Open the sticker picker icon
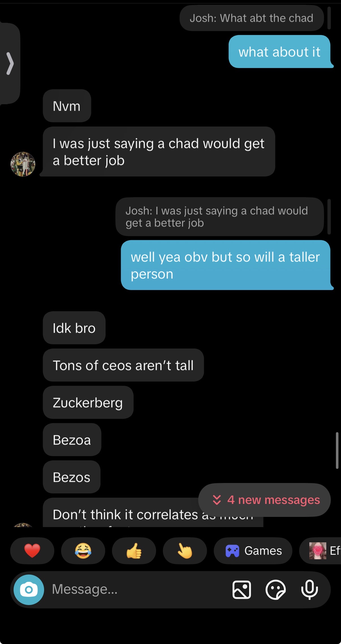Screen dimensions: 341x644 pyautogui.click(x=275, y=589)
